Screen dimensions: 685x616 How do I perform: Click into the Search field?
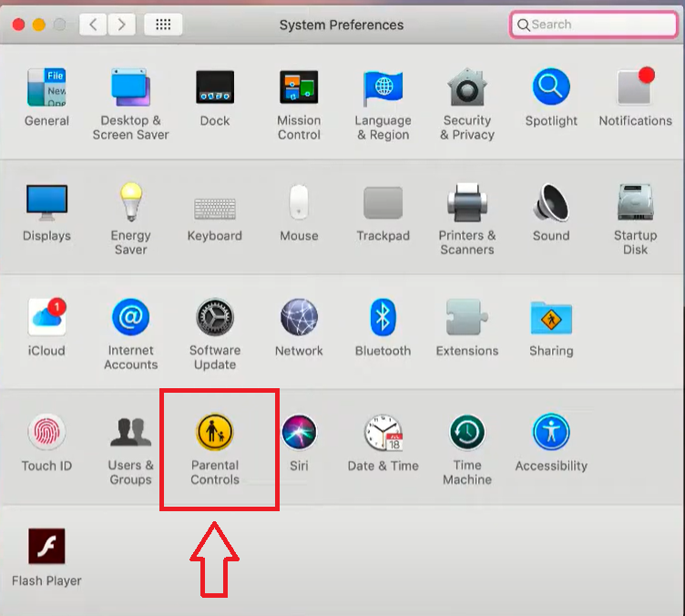click(594, 25)
